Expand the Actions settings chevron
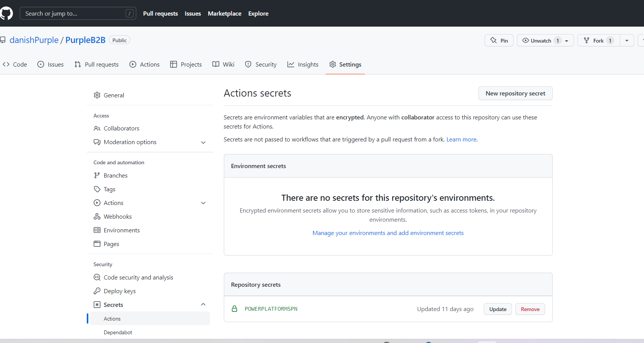 click(203, 203)
